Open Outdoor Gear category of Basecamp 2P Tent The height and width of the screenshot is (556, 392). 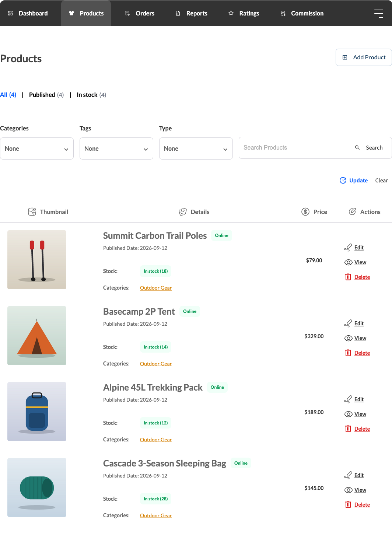[x=156, y=364]
